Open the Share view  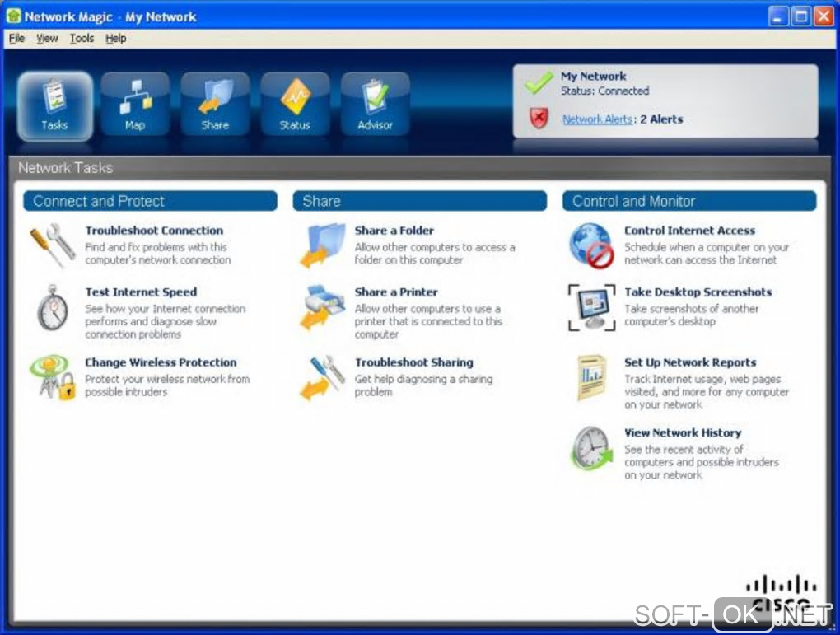[x=215, y=105]
